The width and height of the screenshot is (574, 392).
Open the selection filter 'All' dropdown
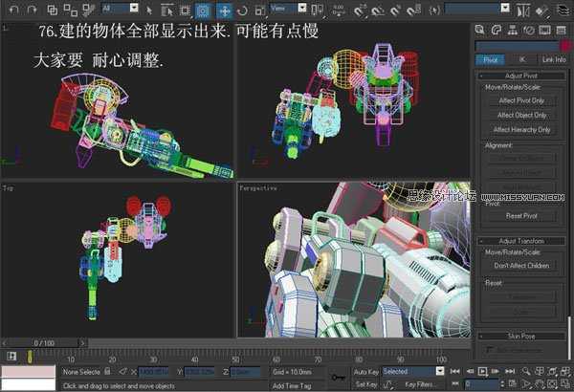134,8
